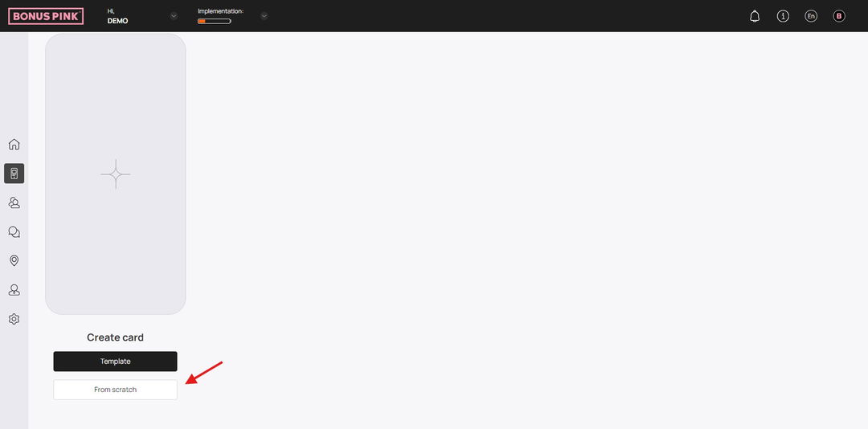Click the From scratch button
The image size is (868, 429).
click(x=115, y=390)
